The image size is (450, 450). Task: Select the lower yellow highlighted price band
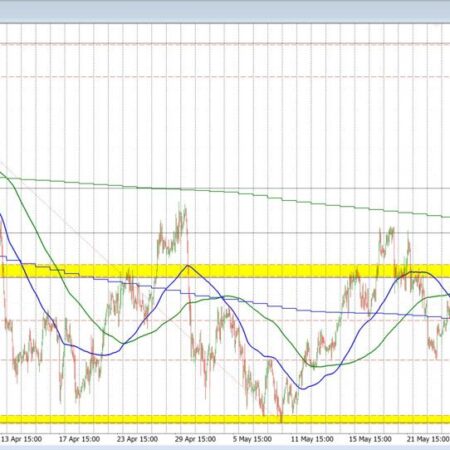[225, 419]
